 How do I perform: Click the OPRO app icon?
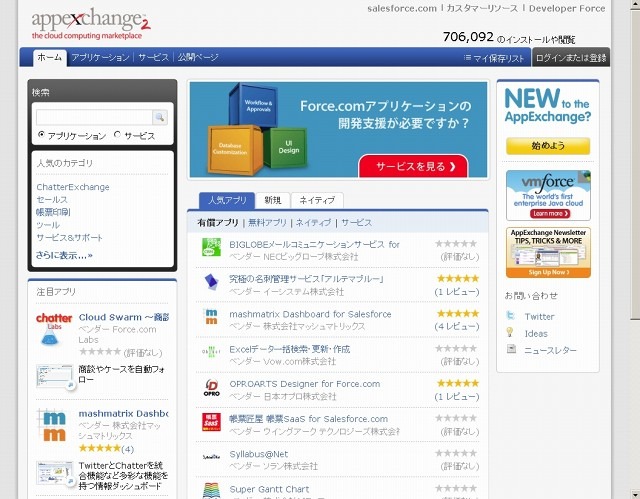211,387
